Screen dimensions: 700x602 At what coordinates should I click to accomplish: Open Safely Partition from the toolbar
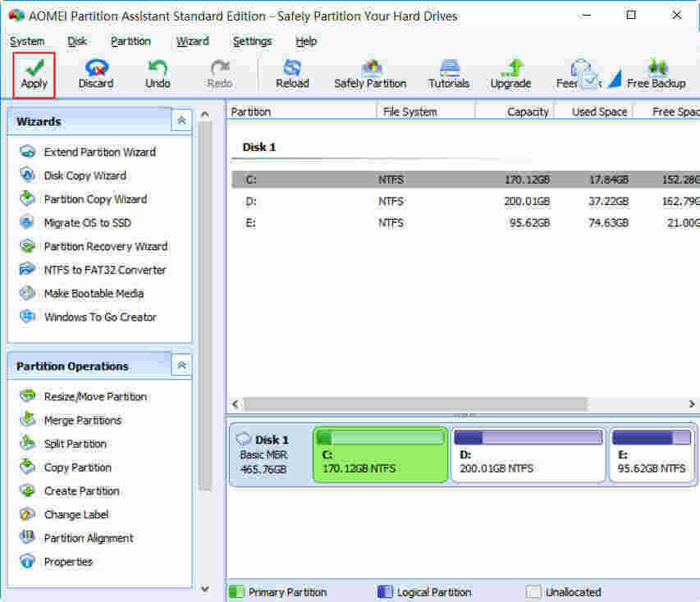(370, 74)
